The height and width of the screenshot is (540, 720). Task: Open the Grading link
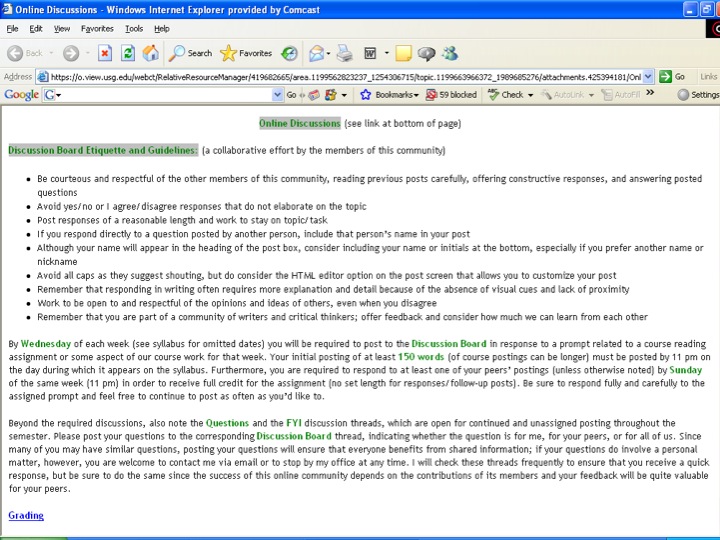click(x=26, y=516)
